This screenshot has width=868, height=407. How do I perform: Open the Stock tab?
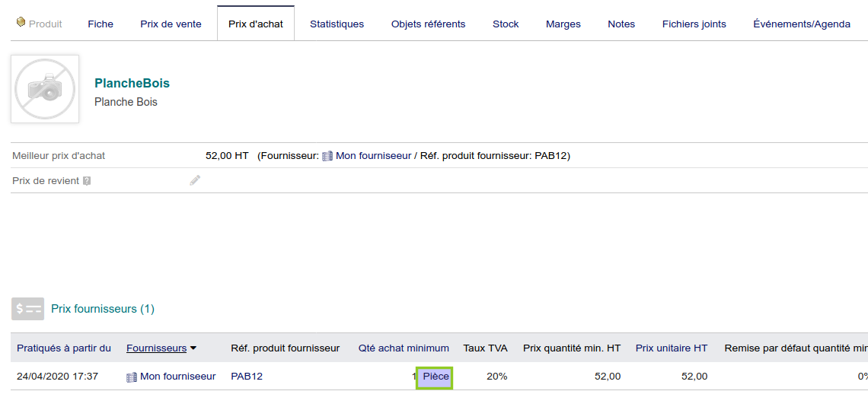point(506,24)
